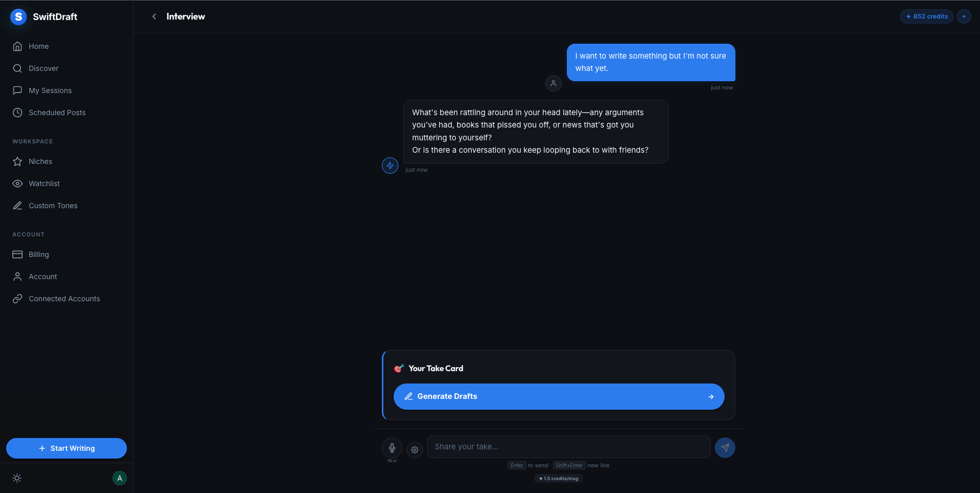Open Scheduled Posts via the clock icon

pos(17,113)
